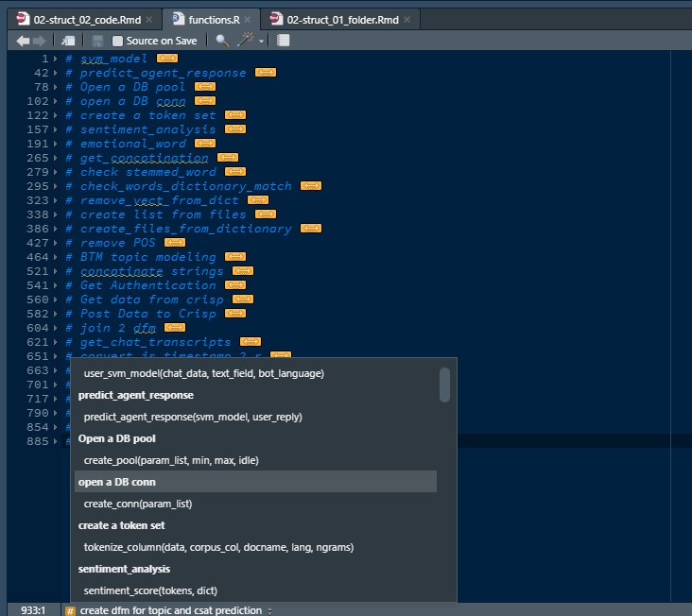Select highlighted open a DB conn section entry

pyautogui.click(x=255, y=482)
